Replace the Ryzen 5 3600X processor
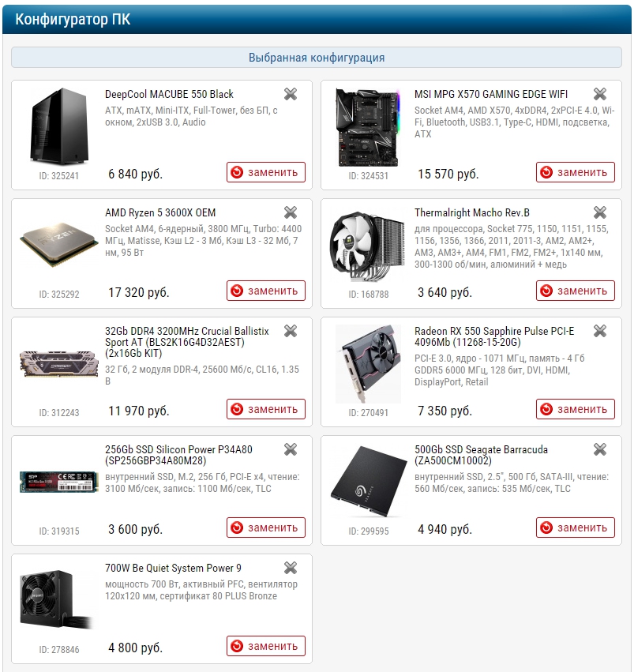The image size is (634, 672). coord(265,291)
